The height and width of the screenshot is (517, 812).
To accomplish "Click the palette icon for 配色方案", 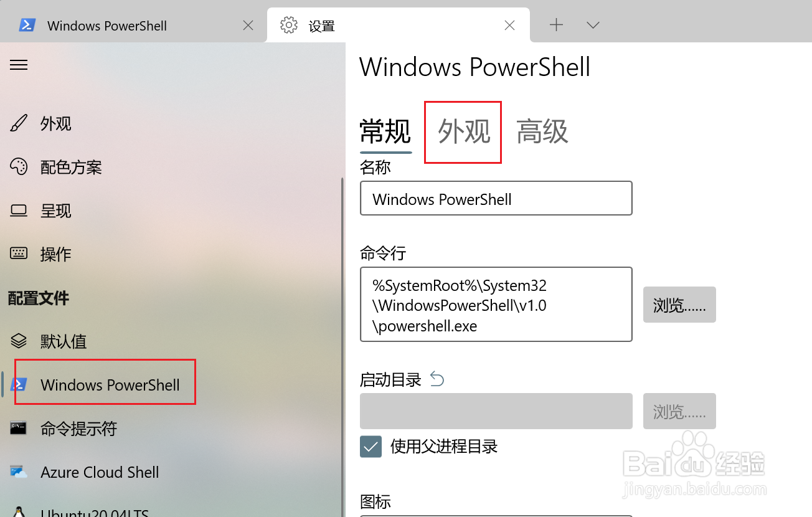I will coord(19,167).
